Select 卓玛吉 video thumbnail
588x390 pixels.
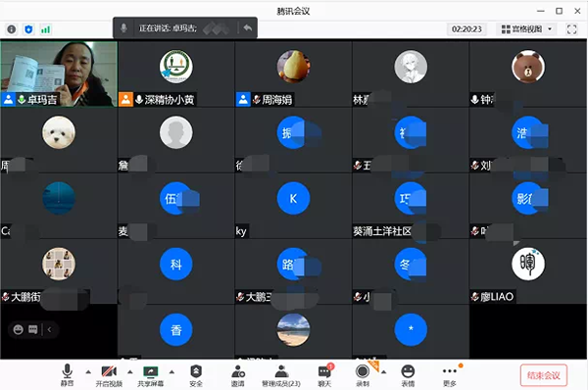59,73
